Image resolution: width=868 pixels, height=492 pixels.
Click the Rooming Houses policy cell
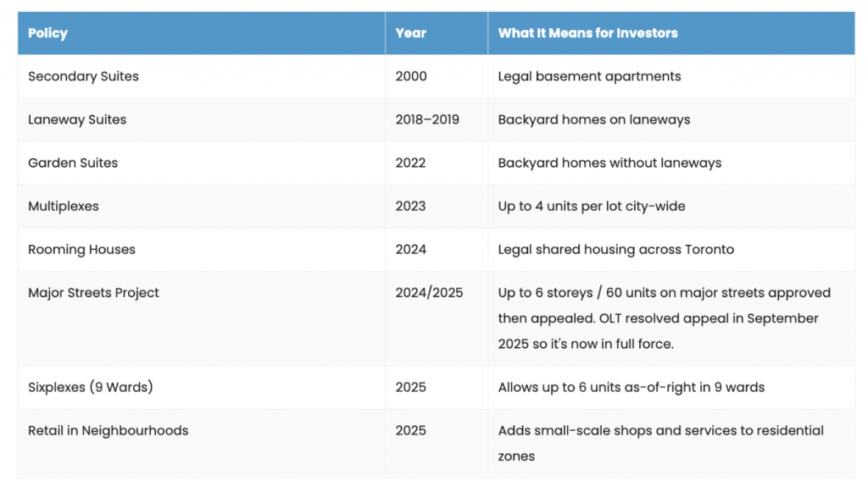tap(81, 249)
